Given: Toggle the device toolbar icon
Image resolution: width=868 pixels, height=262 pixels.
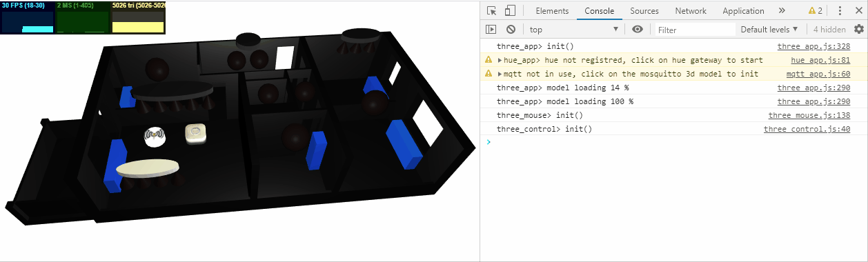Looking at the screenshot, I should 510,11.
